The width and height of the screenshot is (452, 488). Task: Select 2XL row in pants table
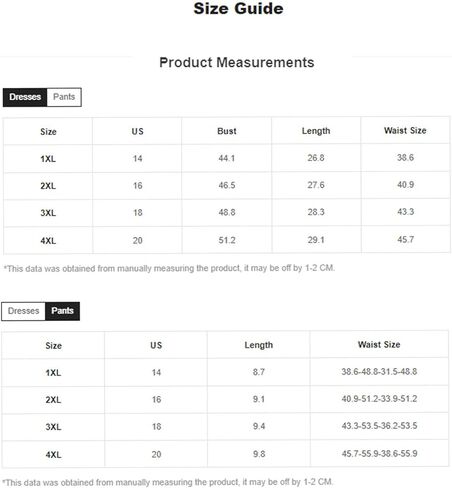point(225,399)
